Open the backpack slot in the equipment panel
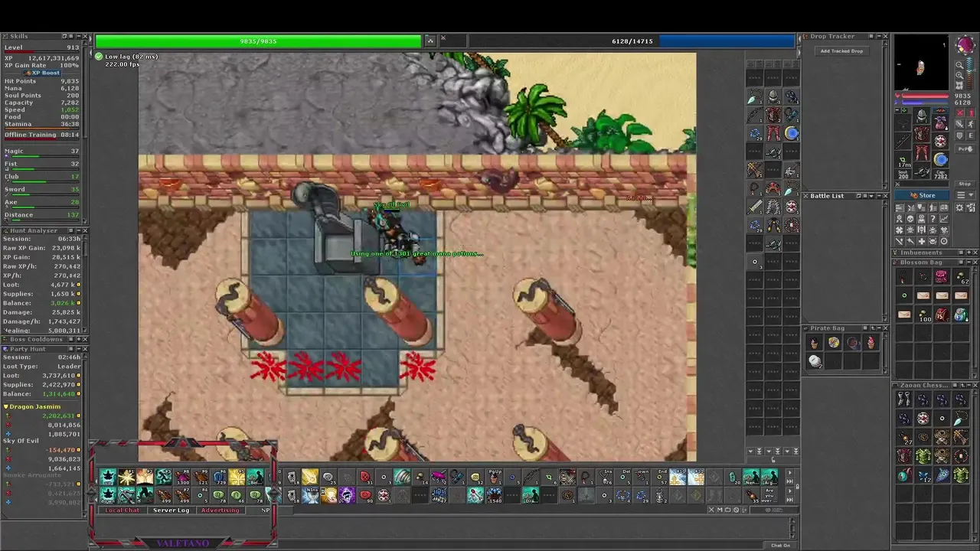This screenshot has width=980, height=551. click(940, 123)
